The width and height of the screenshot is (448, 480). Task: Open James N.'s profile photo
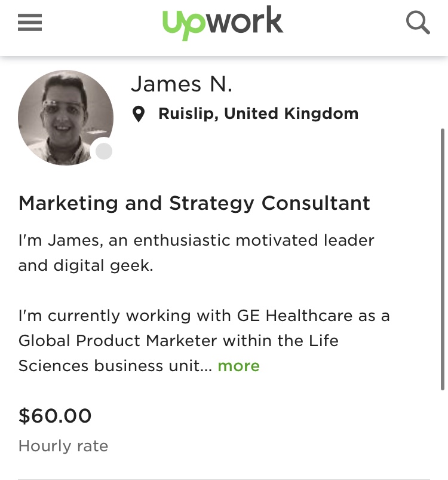pyautogui.click(x=66, y=118)
